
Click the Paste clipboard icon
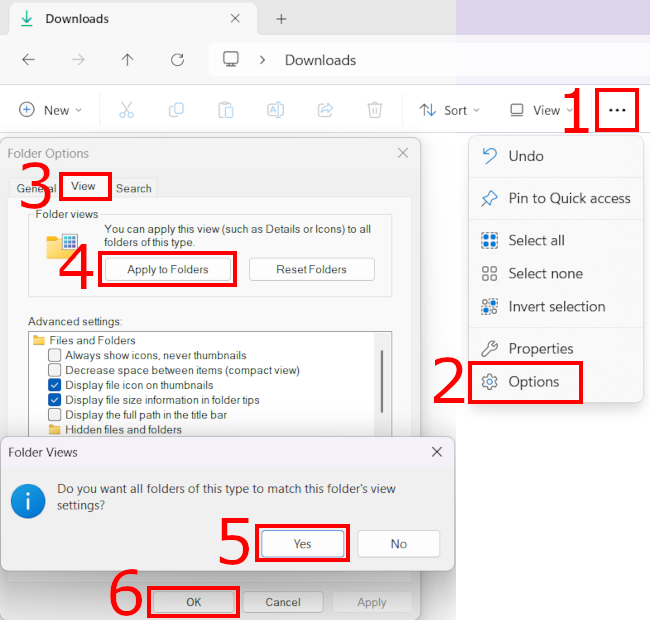(226, 110)
